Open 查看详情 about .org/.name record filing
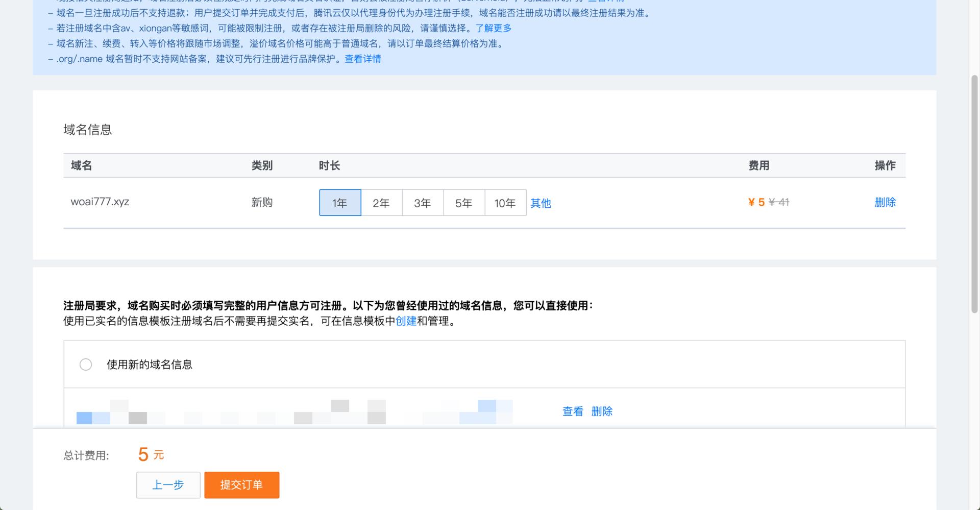The width and height of the screenshot is (980, 510). tap(362, 59)
